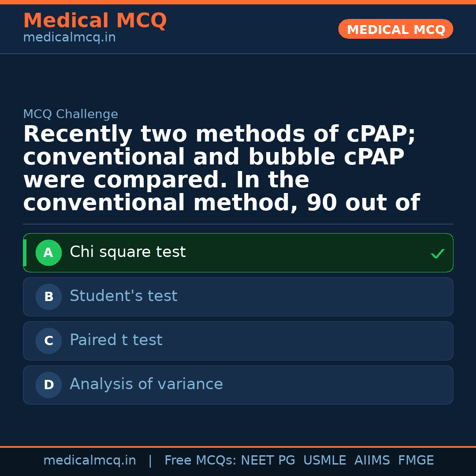Viewport: 476px width, 476px height.
Task: Click the "MCQ Challenge" label above the question
Action: pyautogui.click(x=71, y=115)
